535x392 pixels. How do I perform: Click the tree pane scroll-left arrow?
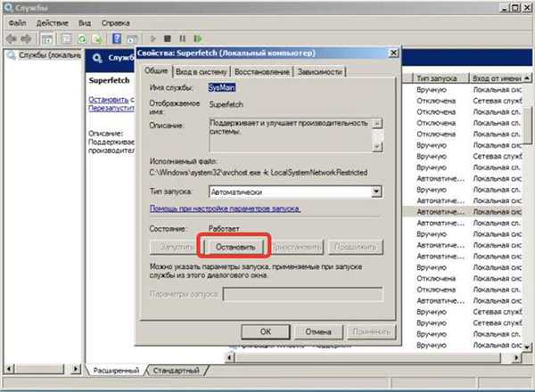[9, 369]
